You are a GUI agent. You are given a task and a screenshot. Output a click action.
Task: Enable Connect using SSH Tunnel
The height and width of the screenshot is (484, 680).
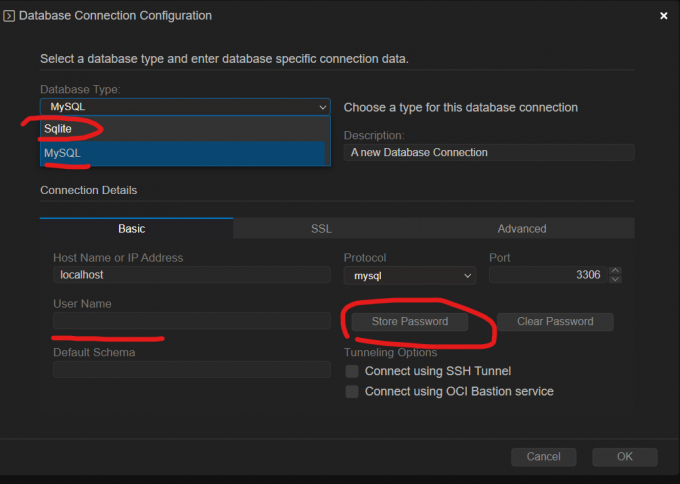[352, 371]
